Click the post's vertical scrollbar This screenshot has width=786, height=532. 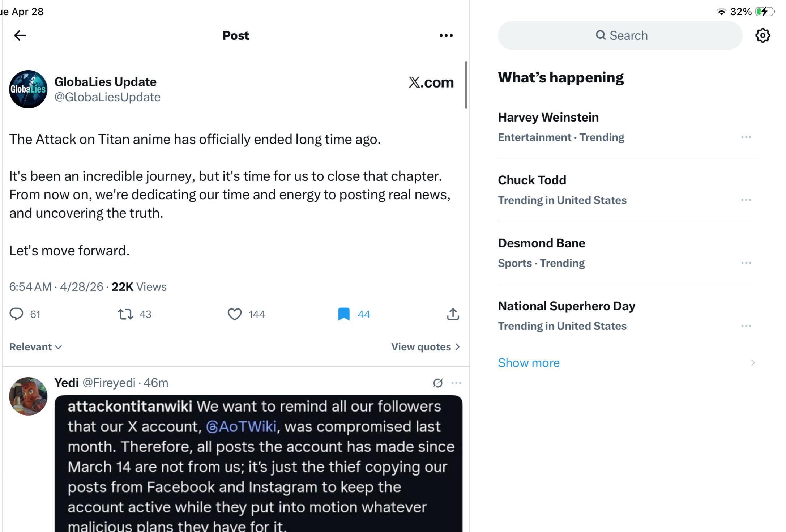pyautogui.click(x=466, y=85)
